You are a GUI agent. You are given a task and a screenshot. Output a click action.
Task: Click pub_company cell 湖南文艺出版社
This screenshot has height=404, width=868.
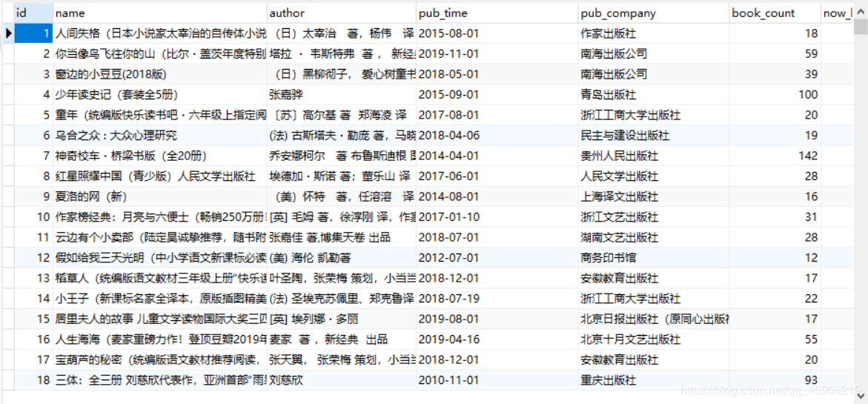point(654,237)
